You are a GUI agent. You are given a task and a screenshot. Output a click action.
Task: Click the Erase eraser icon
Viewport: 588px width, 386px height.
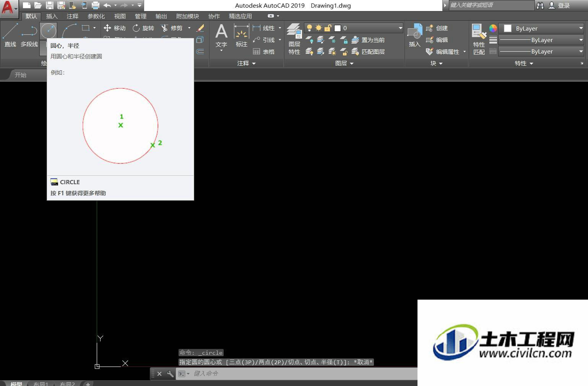tap(200, 28)
